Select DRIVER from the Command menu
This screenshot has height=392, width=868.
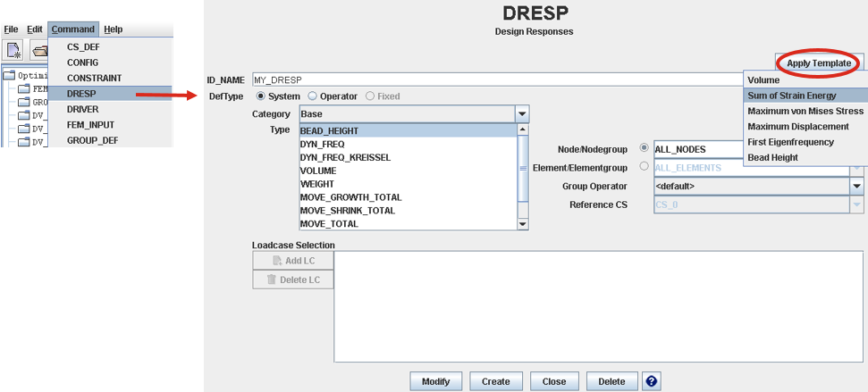coord(83,109)
